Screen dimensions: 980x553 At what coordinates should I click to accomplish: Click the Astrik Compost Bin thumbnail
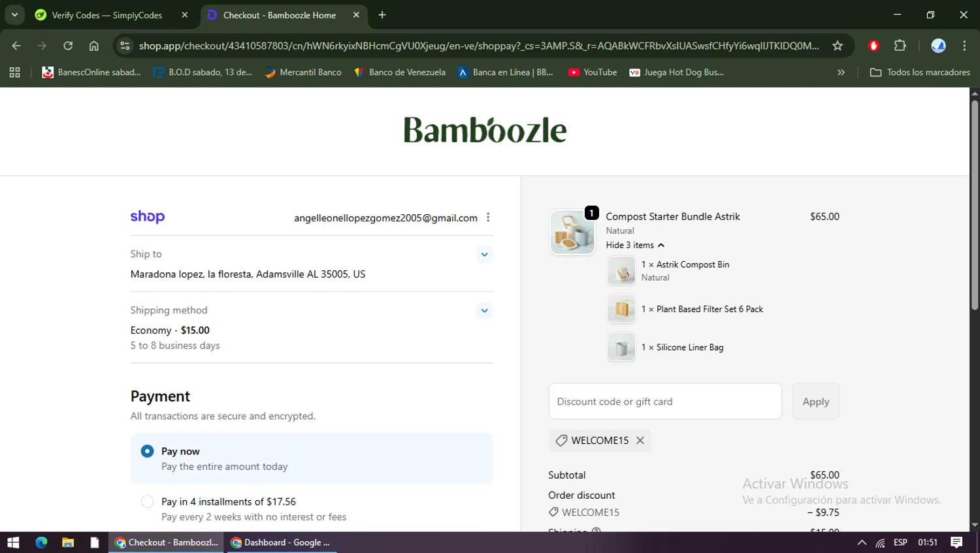pyautogui.click(x=621, y=270)
